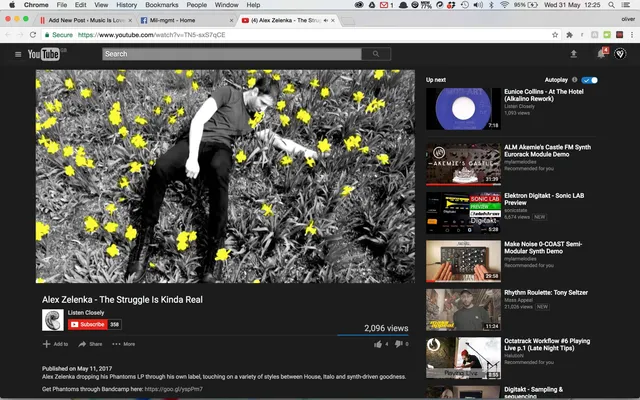Open the Window menu

227,5
